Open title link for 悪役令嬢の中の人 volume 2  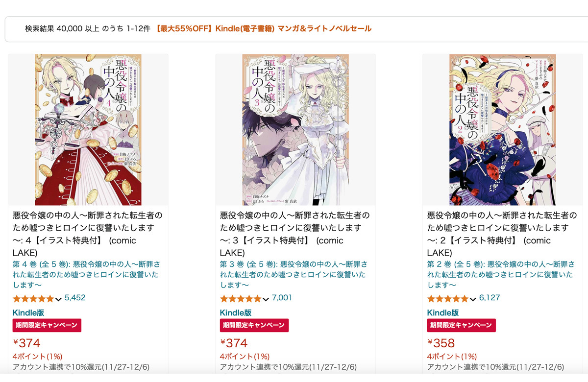tap(502, 234)
